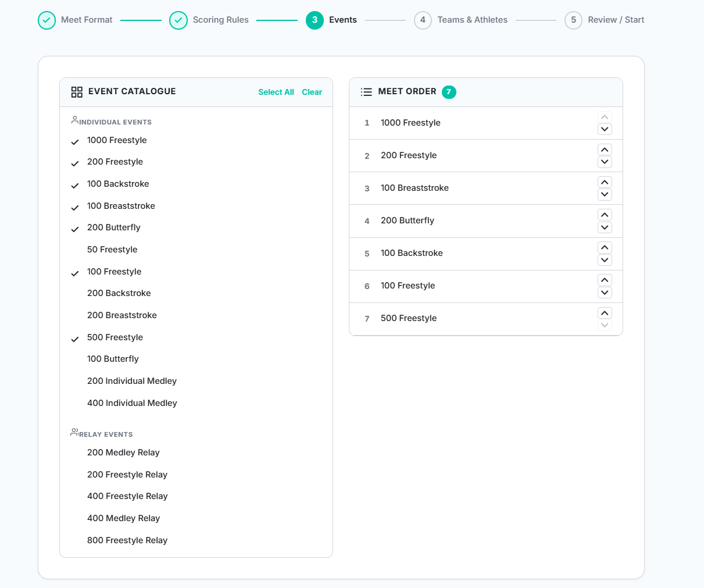Move 200 Freestyle up in meet order
The width and height of the screenshot is (704, 588).
pyautogui.click(x=605, y=149)
